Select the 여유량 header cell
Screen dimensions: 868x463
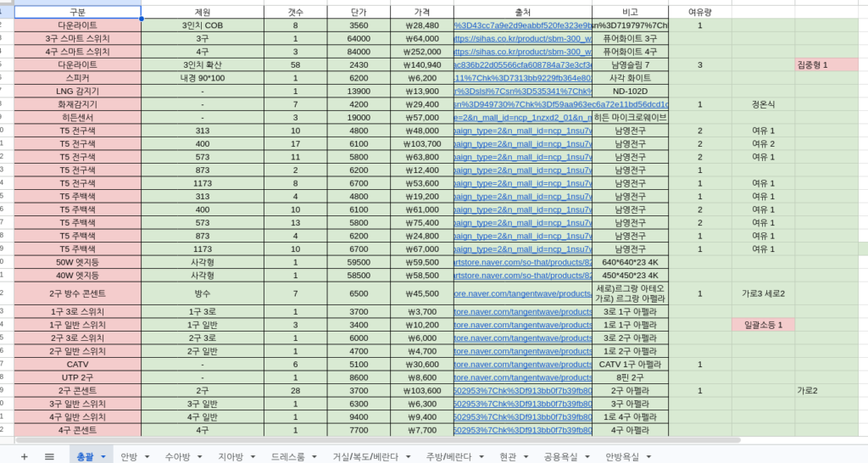tap(699, 12)
